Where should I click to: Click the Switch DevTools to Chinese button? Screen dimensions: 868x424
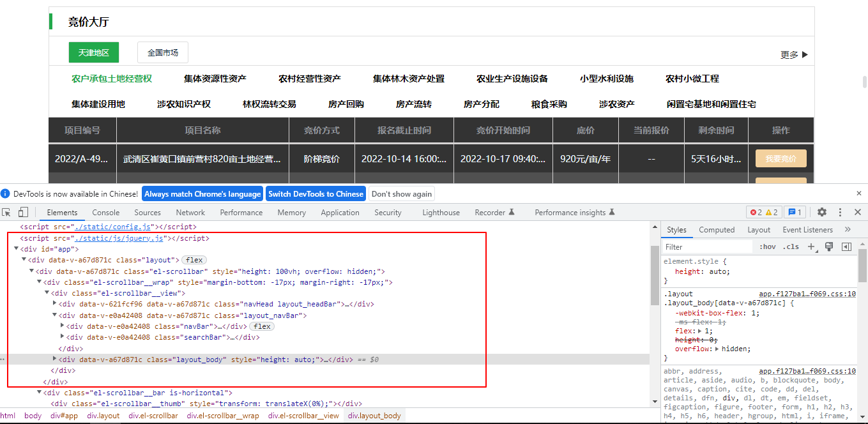(x=316, y=194)
